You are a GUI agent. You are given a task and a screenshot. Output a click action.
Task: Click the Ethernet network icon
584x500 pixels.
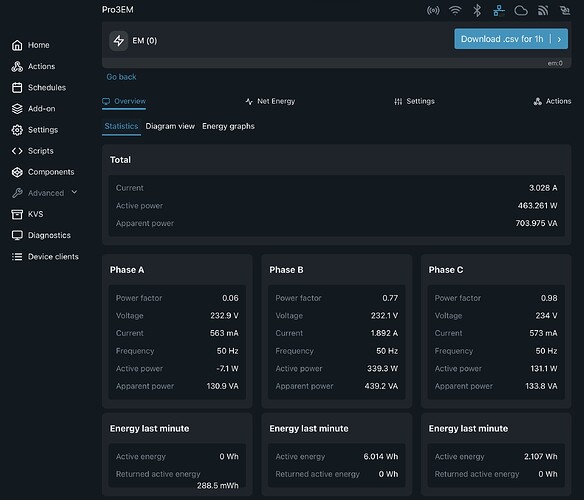click(x=499, y=10)
